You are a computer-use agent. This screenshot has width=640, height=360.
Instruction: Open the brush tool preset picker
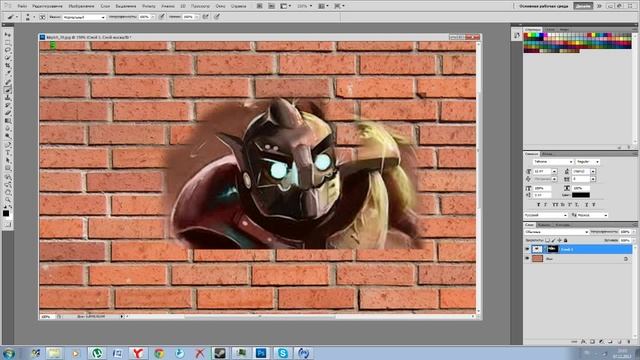pos(12,17)
